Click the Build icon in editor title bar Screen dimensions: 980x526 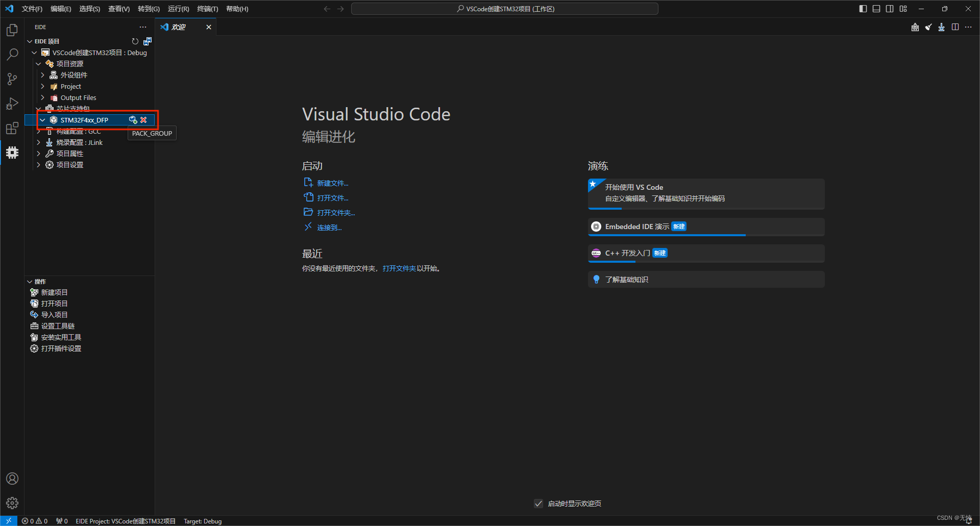click(915, 27)
